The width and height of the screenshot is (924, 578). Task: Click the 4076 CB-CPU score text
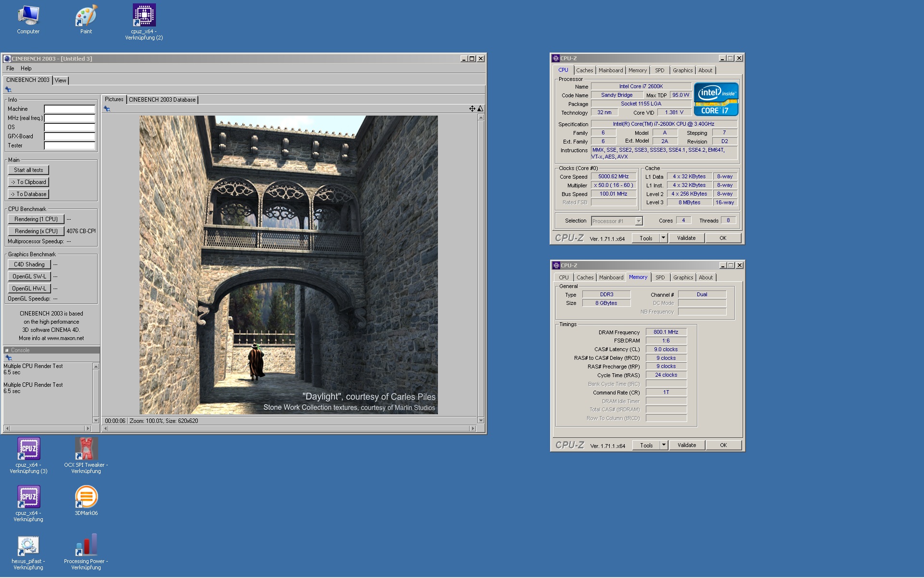pos(81,231)
